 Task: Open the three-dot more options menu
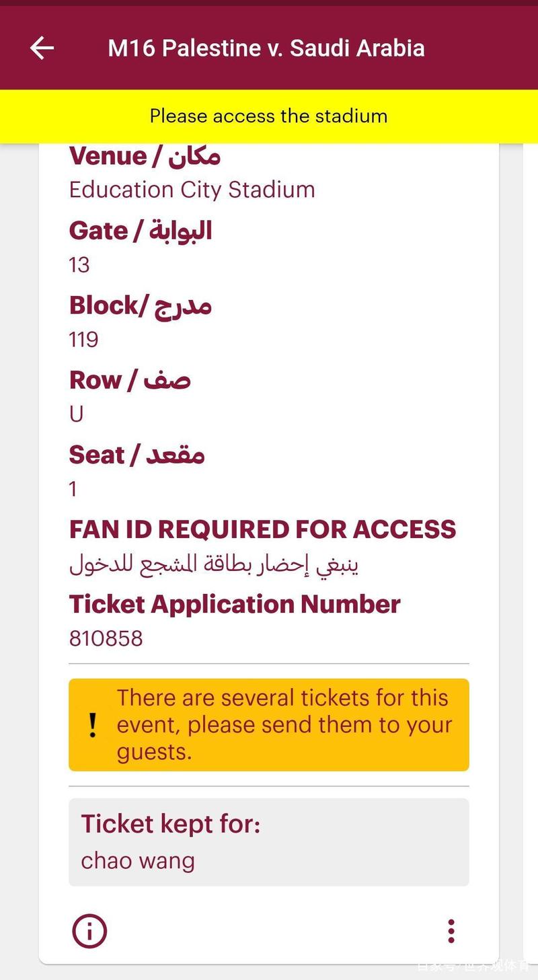[451, 931]
